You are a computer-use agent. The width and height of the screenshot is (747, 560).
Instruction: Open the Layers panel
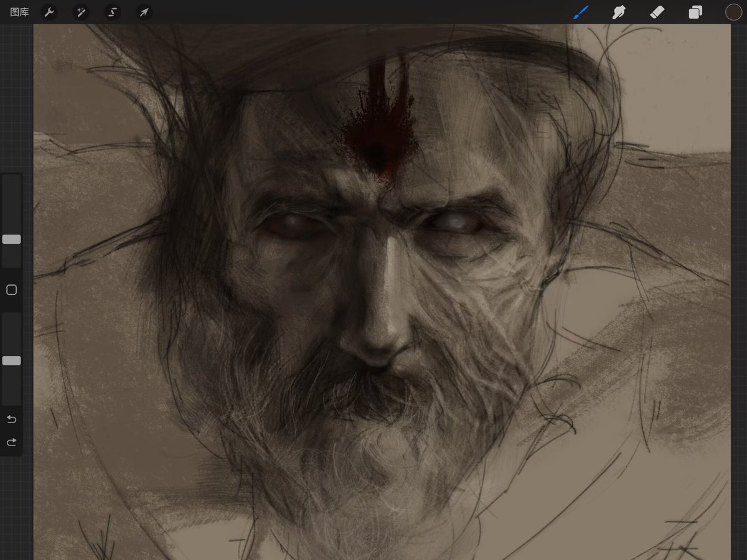(695, 12)
